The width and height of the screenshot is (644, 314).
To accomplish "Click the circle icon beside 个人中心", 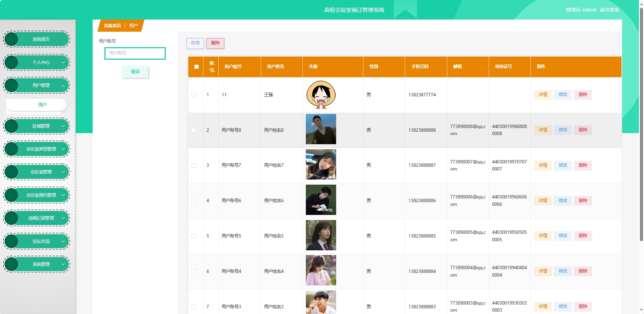I will [x=11, y=62].
